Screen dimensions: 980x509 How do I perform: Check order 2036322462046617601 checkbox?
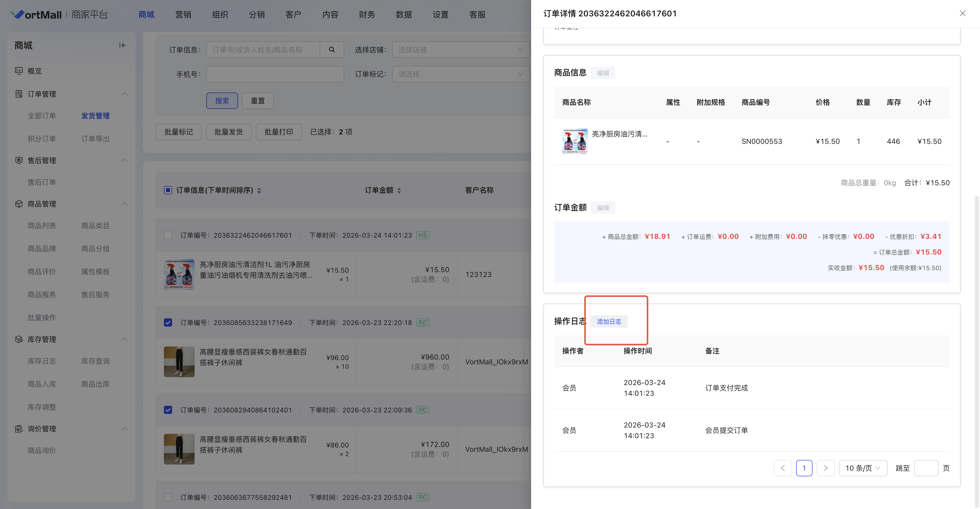(168, 235)
